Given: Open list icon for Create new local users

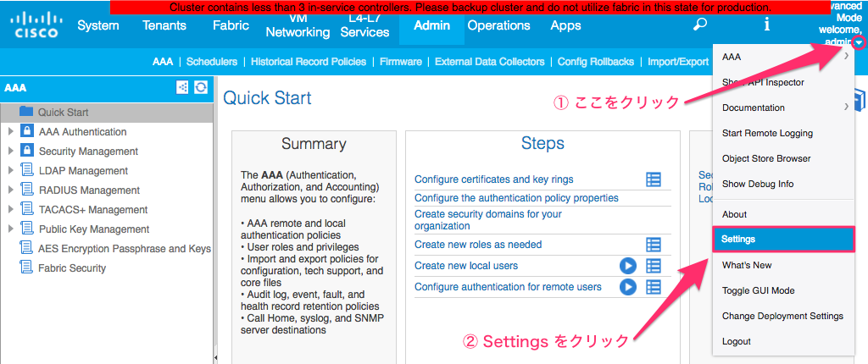Looking at the screenshot, I should (x=654, y=266).
